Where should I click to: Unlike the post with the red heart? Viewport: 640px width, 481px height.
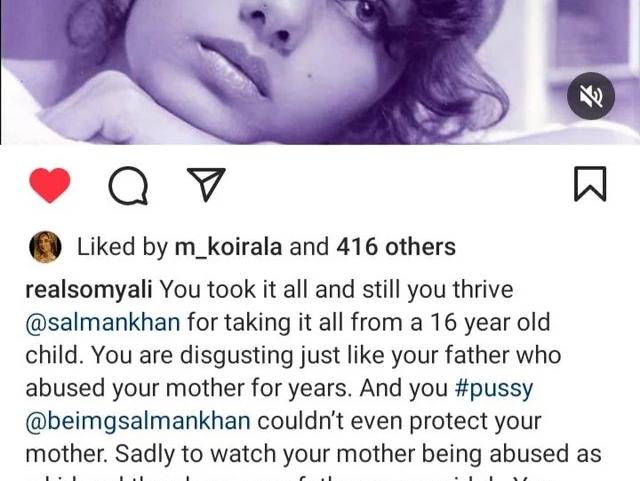tap(50, 185)
